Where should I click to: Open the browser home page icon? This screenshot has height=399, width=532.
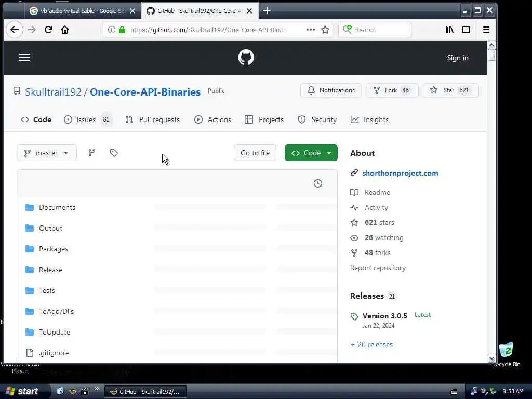[x=65, y=30]
